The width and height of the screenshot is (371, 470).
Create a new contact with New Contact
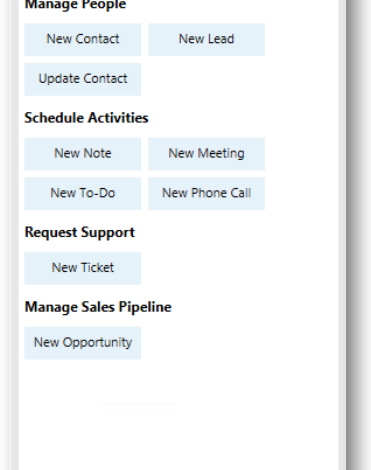(x=83, y=39)
